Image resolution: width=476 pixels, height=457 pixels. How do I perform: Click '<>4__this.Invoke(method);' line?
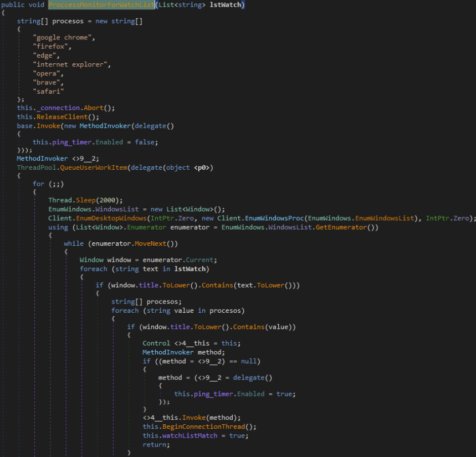pos(192,418)
